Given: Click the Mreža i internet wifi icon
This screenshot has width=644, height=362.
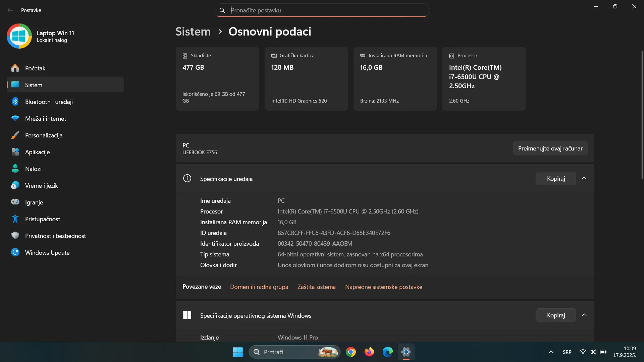Looking at the screenshot, I should [15, 118].
